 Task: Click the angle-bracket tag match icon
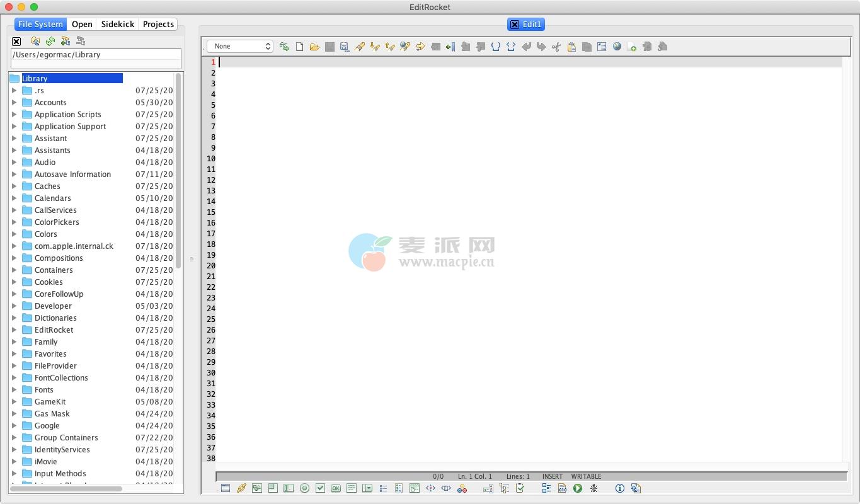(511, 47)
